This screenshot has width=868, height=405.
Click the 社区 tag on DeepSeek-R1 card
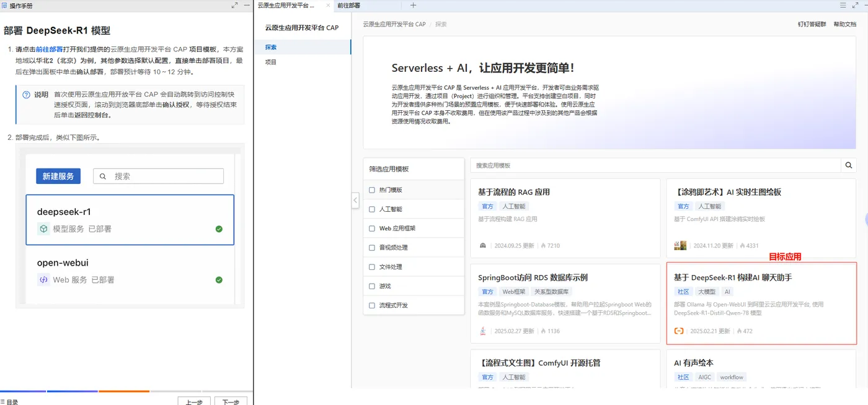pyautogui.click(x=683, y=292)
